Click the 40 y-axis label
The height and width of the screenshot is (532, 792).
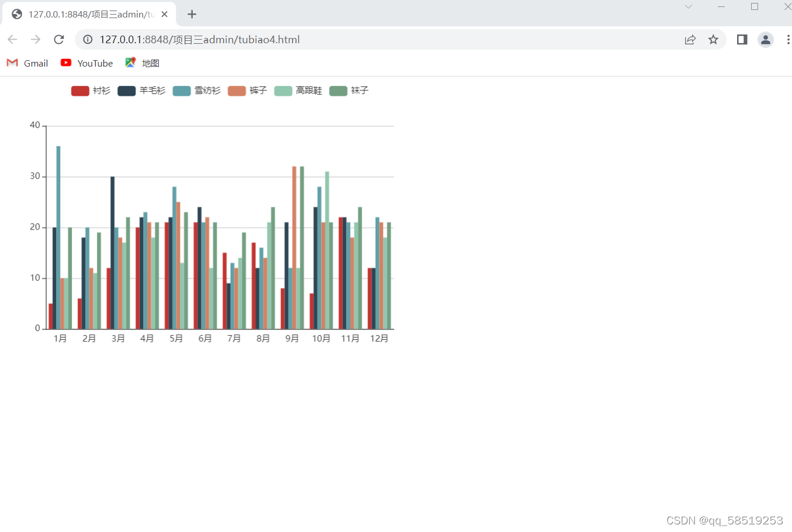click(35, 125)
